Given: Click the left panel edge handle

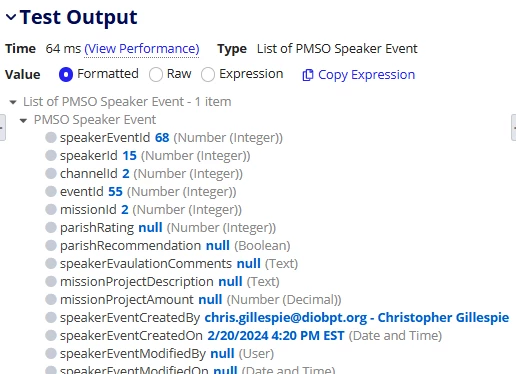Looking at the screenshot, I should click(2, 127).
